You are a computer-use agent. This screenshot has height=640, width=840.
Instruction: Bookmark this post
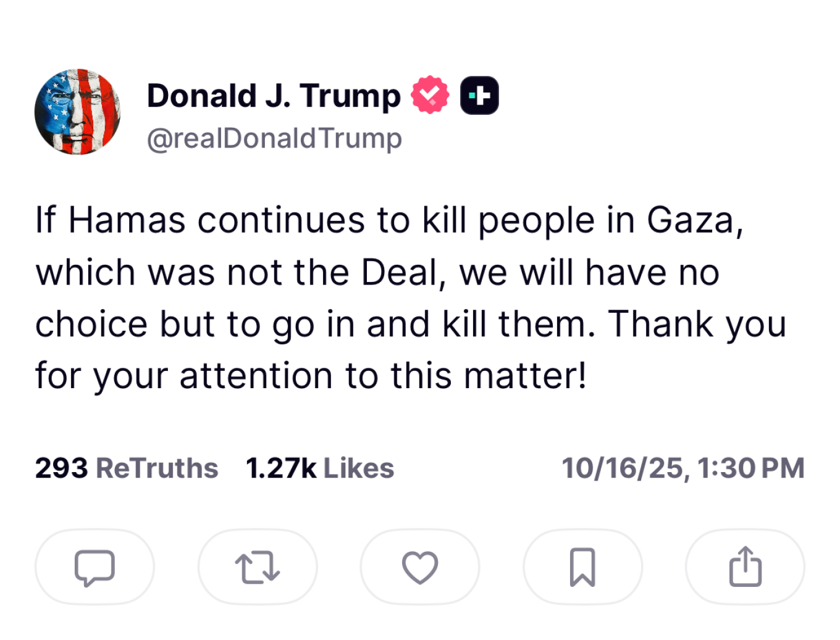click(582, 567)
